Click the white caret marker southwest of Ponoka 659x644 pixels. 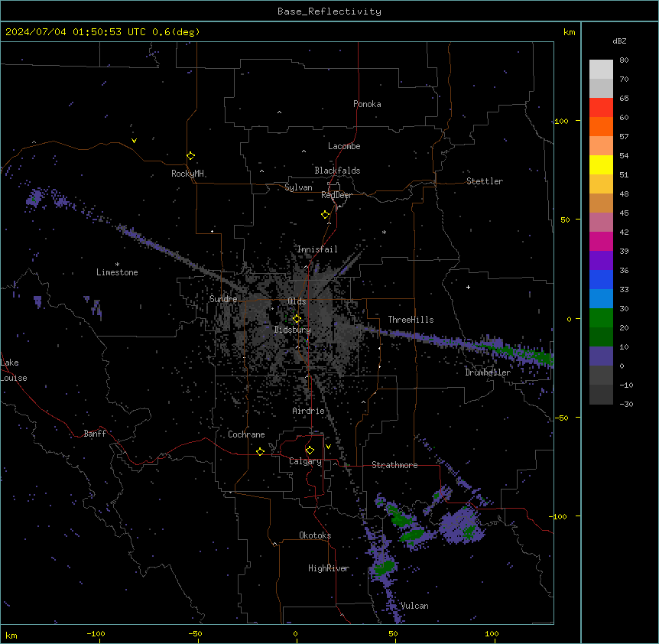279,112
